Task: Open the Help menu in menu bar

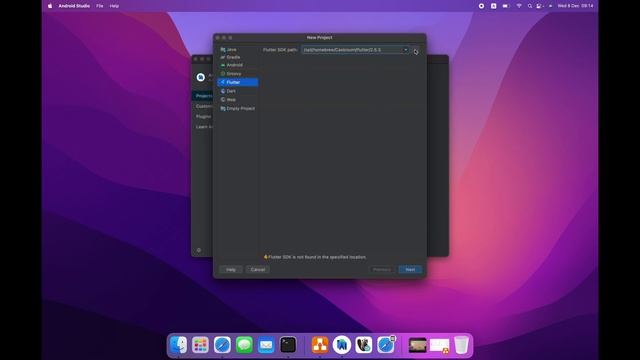Action: click(114, 6)
